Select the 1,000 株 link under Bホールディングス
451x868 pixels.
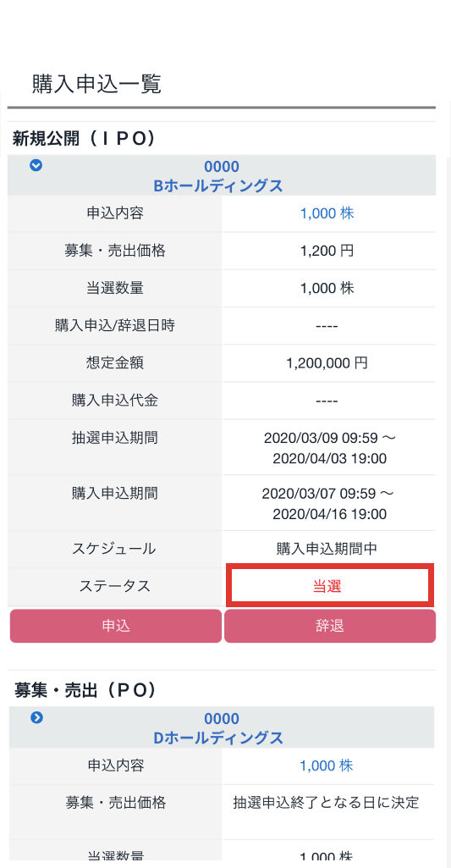[327, 213]
